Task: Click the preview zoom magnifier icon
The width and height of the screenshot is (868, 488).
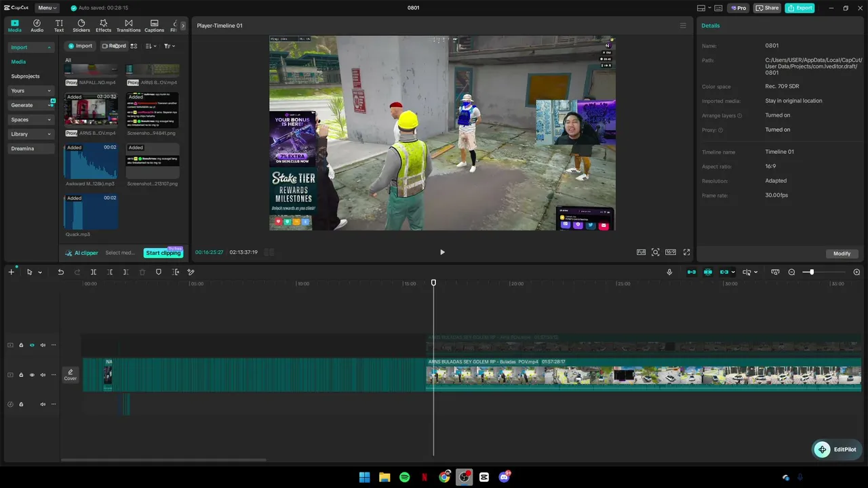Action: coord(656,252)
